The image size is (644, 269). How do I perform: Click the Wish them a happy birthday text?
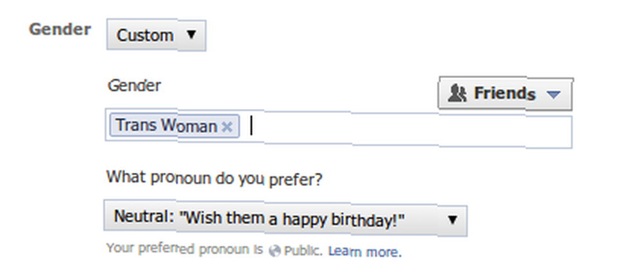292,219
